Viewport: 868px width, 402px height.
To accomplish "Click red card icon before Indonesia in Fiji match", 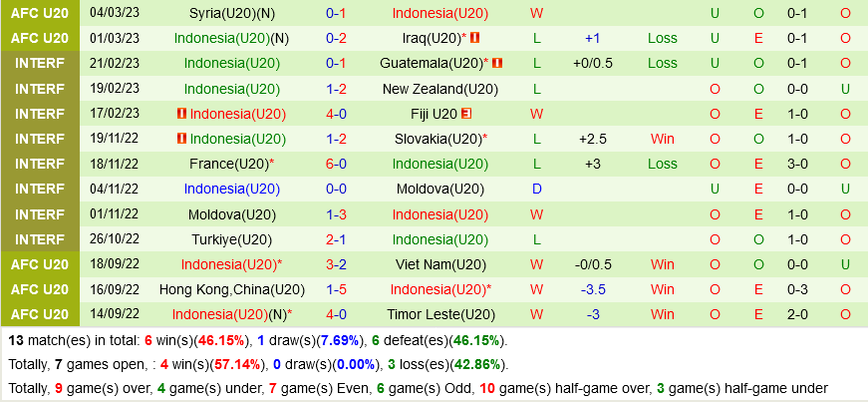I will [181, 114].
